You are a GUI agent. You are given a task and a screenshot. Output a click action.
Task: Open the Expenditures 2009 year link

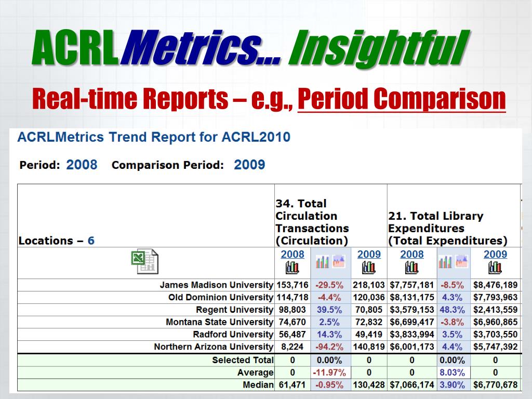pos(495,254)
